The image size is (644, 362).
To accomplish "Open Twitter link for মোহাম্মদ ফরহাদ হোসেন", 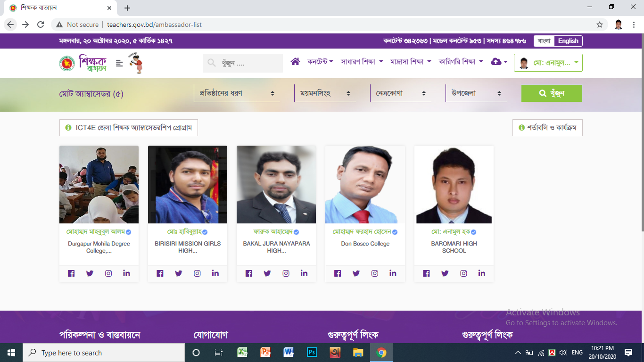I will (356, 273).
